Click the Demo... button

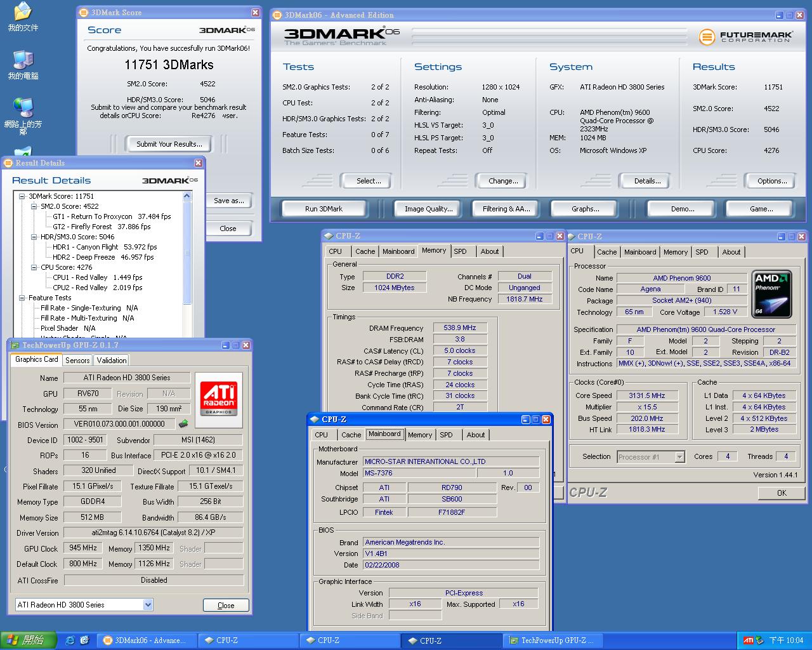pos(683,209)
